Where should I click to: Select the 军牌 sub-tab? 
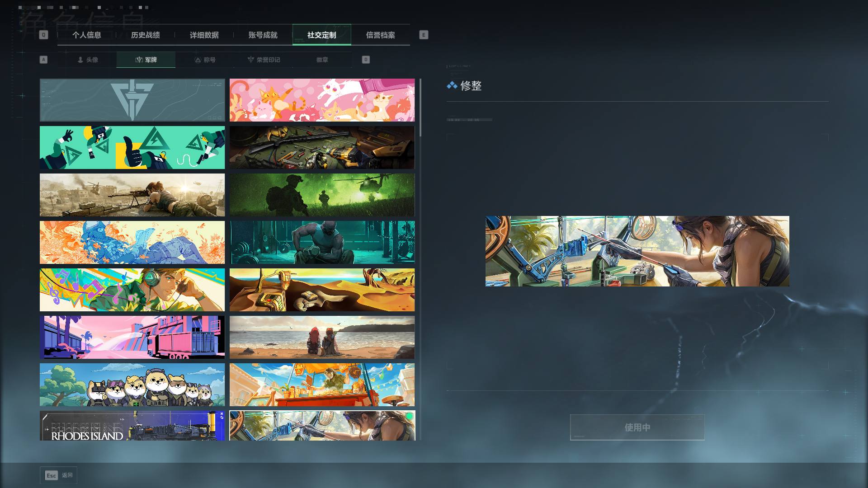(x=146, y=60)
